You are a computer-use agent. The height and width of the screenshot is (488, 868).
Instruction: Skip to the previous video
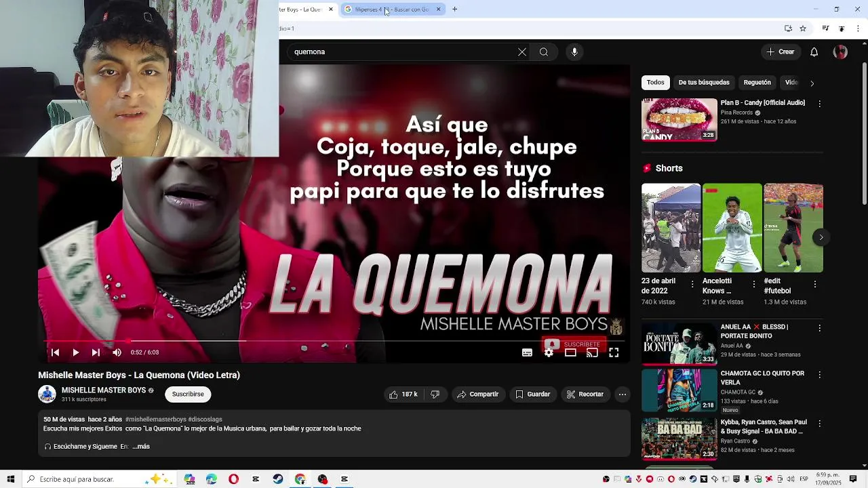tap(55, 352)
